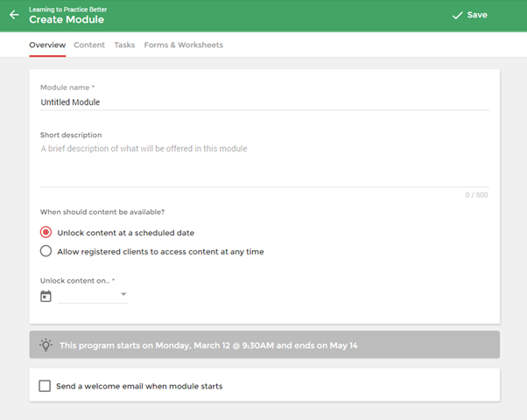527x420 pixels.
Task: Open the calendar icon date picker
Action: 46,296
